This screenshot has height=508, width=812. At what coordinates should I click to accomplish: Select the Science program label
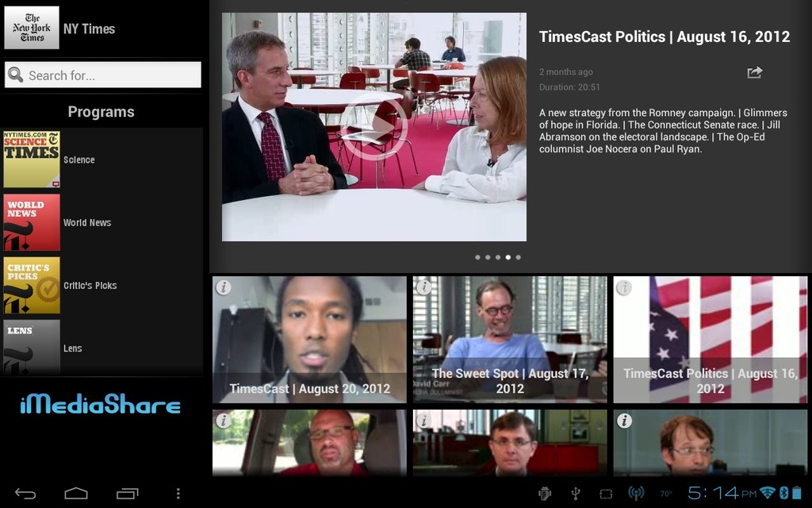(x=79, y=160)
